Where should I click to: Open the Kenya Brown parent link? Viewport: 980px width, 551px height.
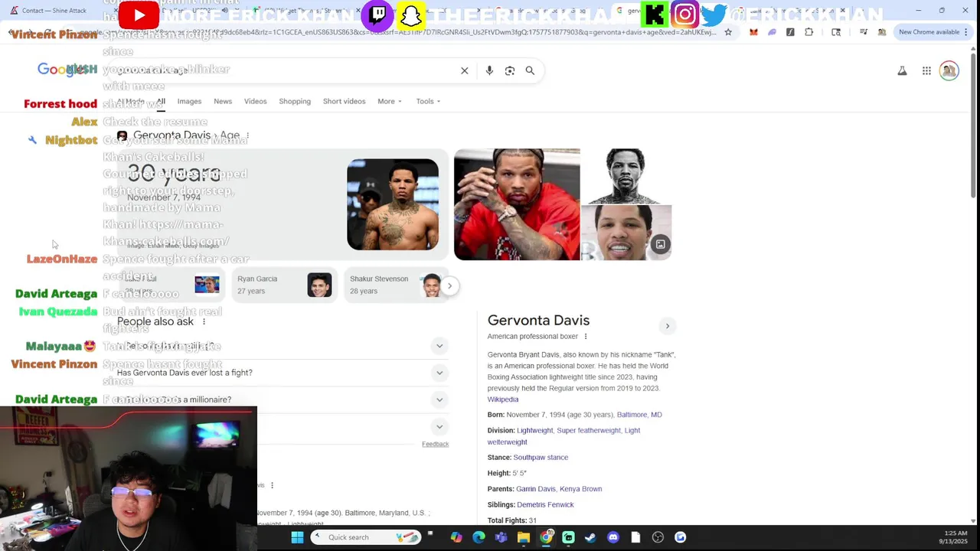tap(580, 489)
